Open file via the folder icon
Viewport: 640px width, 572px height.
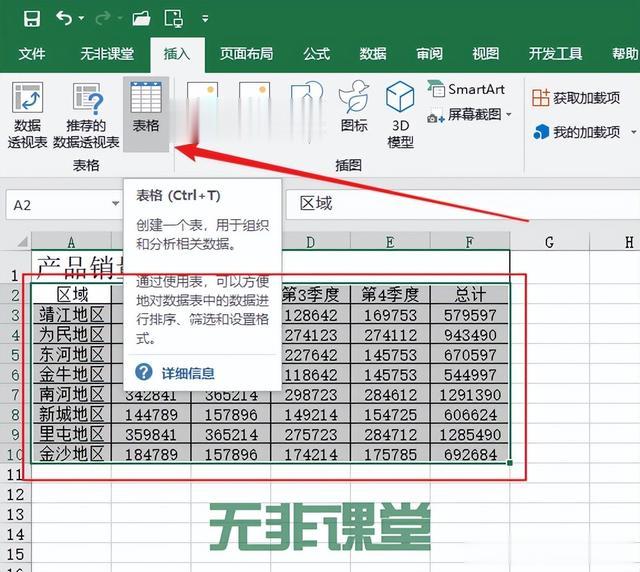[x=141, y=19]
